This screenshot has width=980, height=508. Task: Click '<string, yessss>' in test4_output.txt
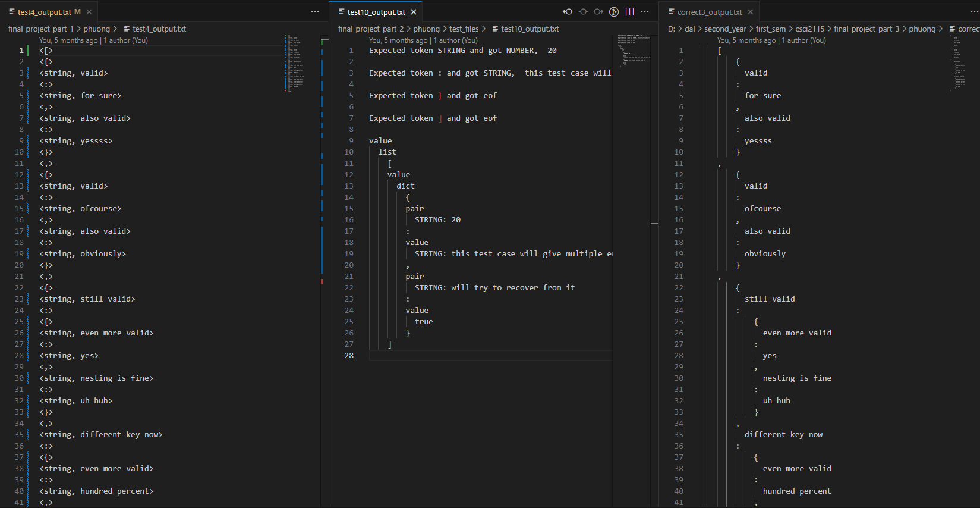(75, 141)
